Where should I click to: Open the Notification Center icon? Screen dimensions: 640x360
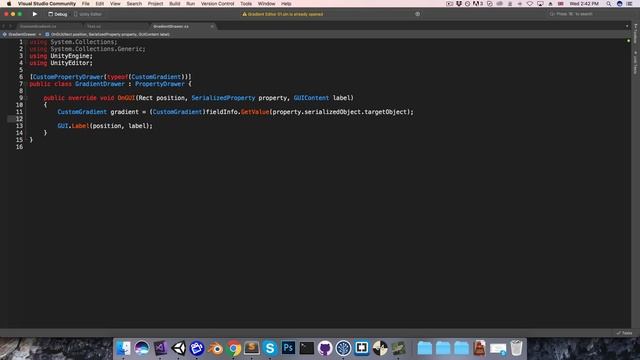[629, 4]
